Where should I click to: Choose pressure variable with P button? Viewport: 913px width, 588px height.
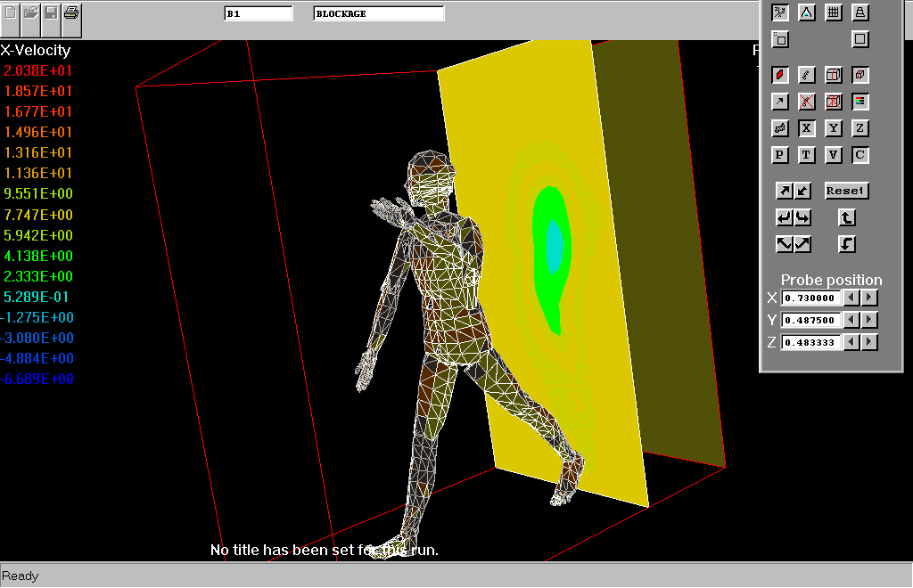[x=780, y=155]
